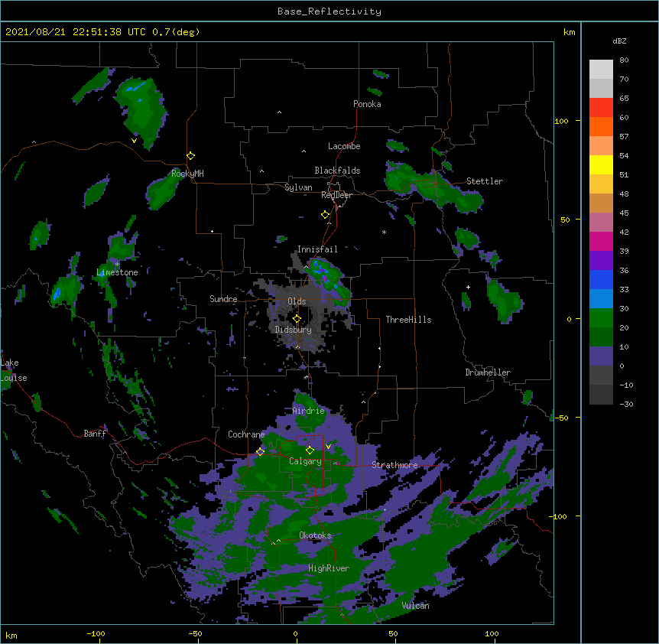This screenshot has height=644, width=659.
Task: Click the Stettler city label
Action: pos(485,181)
